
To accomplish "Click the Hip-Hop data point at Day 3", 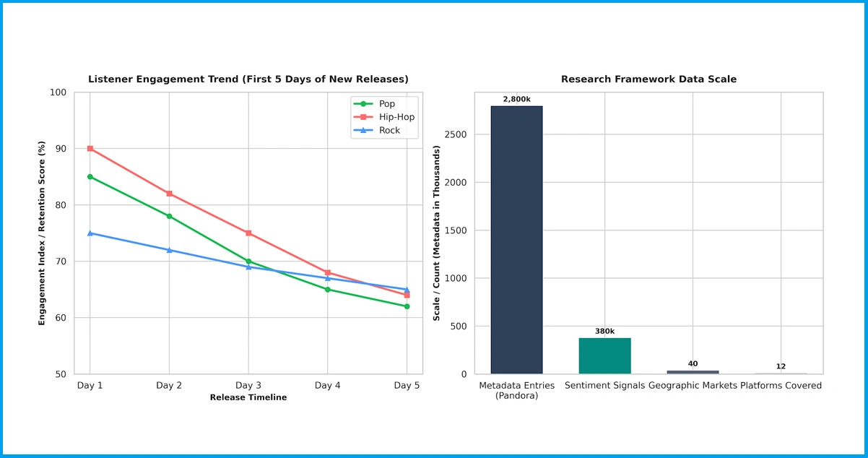I will (248, 233).
